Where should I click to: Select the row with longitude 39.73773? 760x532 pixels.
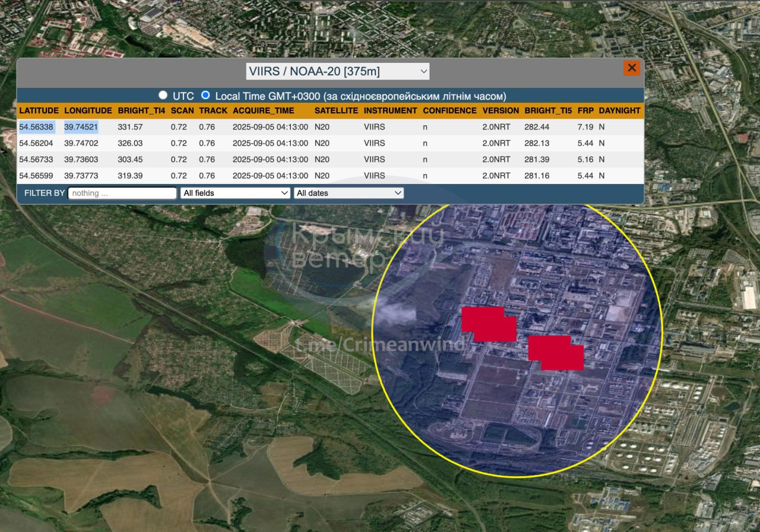[x=81, y=176]
